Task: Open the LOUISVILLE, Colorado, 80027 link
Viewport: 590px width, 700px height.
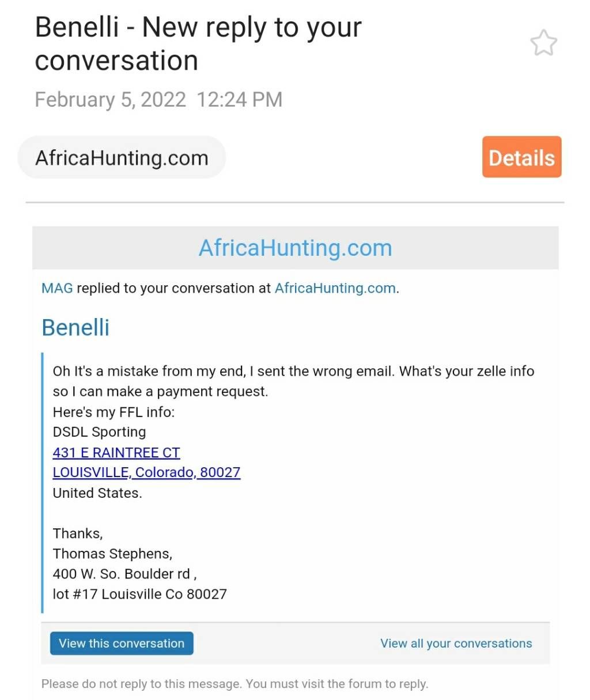Action: tap(146, 472)
